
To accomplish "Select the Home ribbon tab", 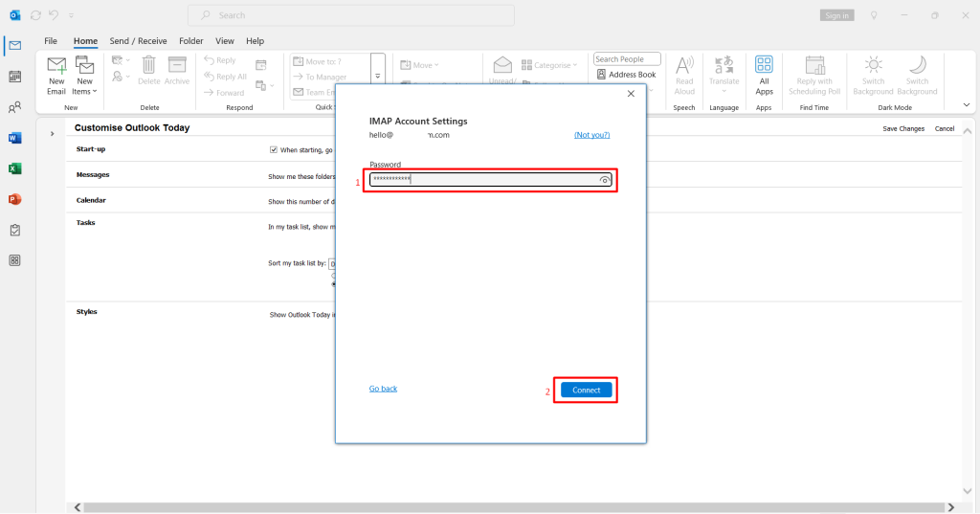I will coord(85,40).
